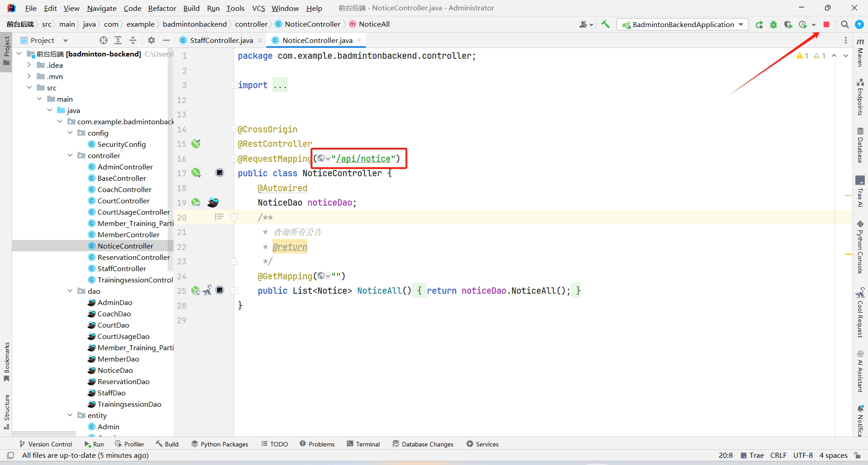
Task: Open the Trae AI side panel
Action: click(x=860, y=192)
